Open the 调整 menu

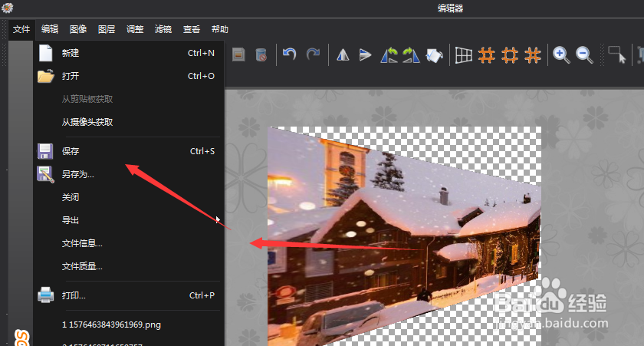pos(135,29)
